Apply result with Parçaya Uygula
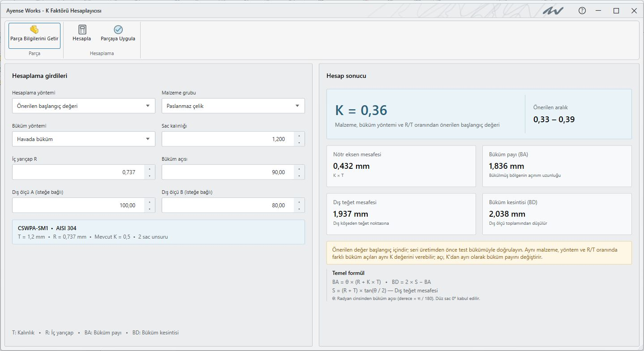Image resolution: width=644 pixels, height=351 pixels. coord(118,34)
